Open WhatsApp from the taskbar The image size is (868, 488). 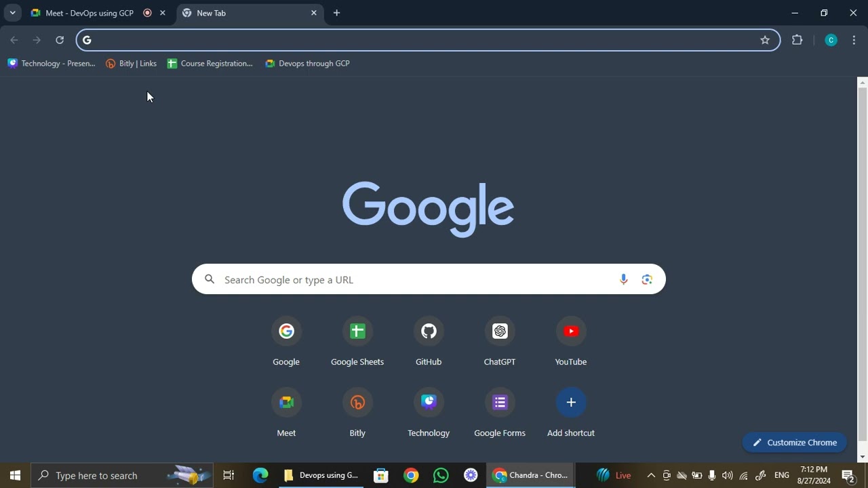point(441,475)
